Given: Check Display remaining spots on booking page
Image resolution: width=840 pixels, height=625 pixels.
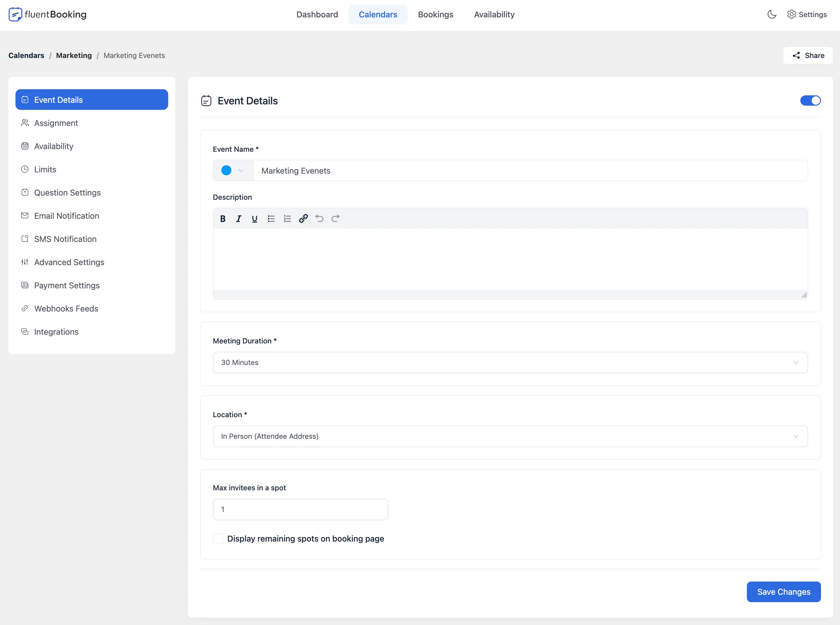Looking at the screenshot, I should (x=218, y=539).
